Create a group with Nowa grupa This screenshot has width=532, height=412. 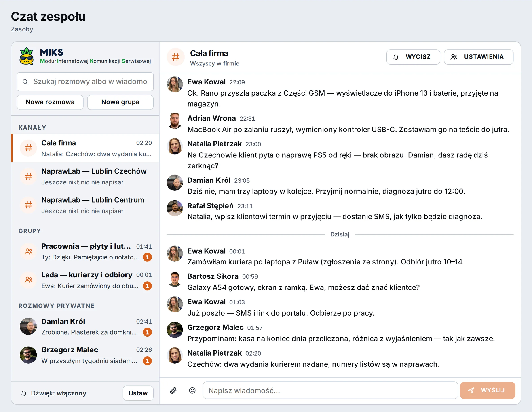(x=120, y=102)
